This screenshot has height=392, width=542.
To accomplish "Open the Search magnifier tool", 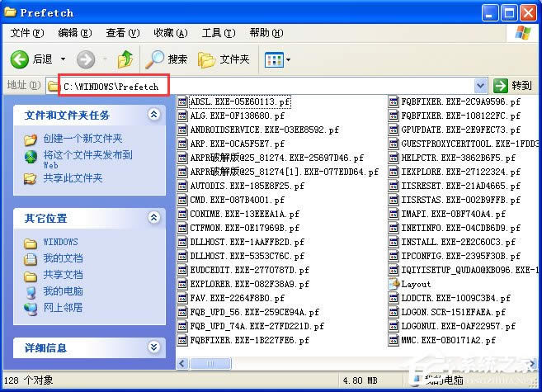I will (x=155, y=59).
